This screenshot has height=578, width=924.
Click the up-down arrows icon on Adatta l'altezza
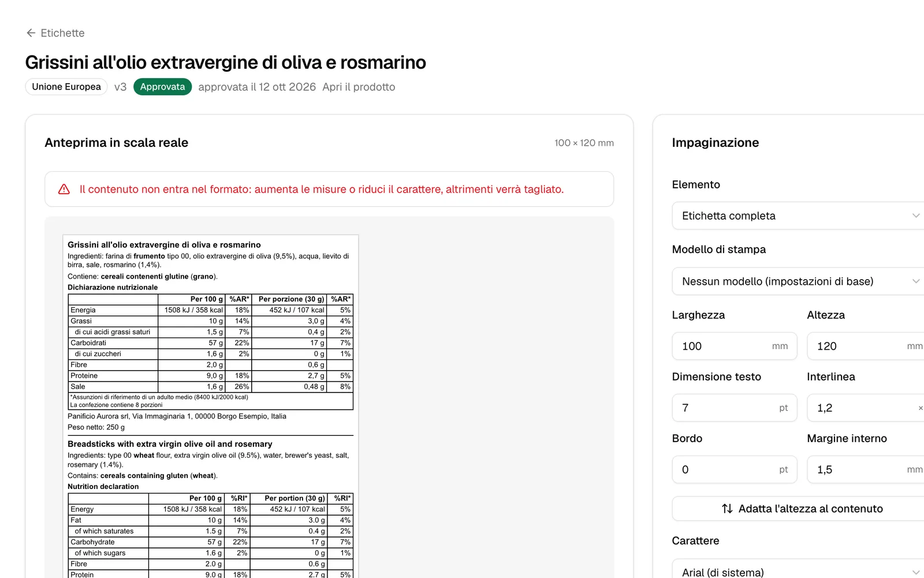click(x=727, y=509)
